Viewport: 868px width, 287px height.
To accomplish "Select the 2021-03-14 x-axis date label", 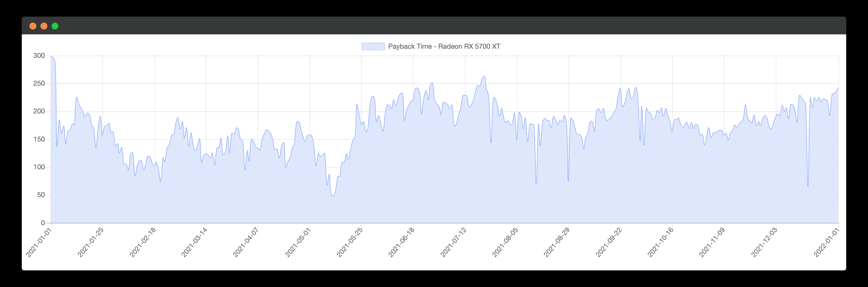I will pos(194,242).
